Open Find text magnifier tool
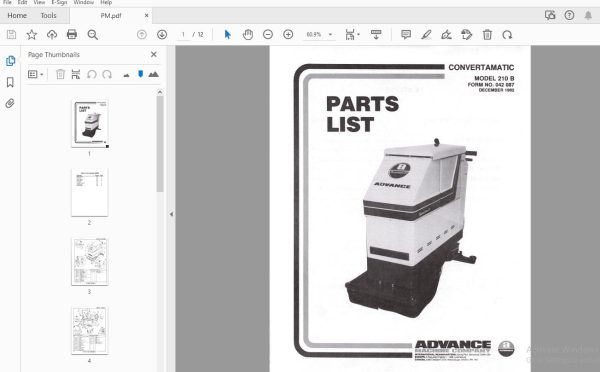Viewport: 600px width, 372px height. (x=93, y=35)
